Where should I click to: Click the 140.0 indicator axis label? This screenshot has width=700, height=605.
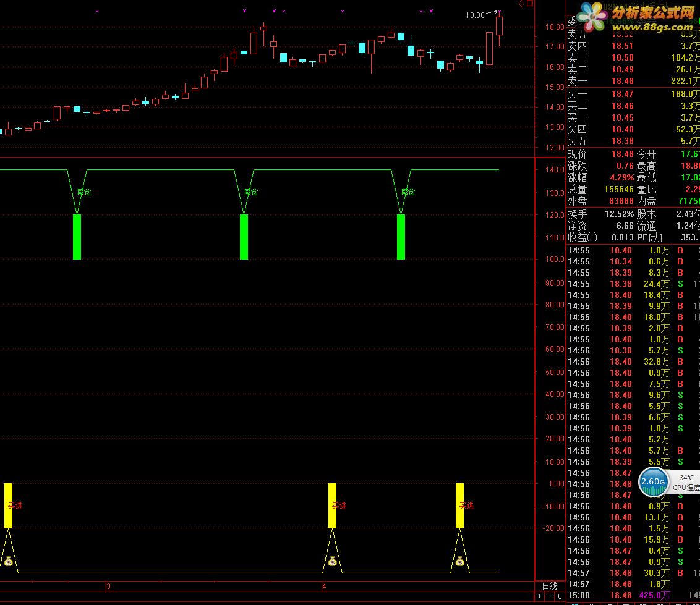click(x=555, y=169)
